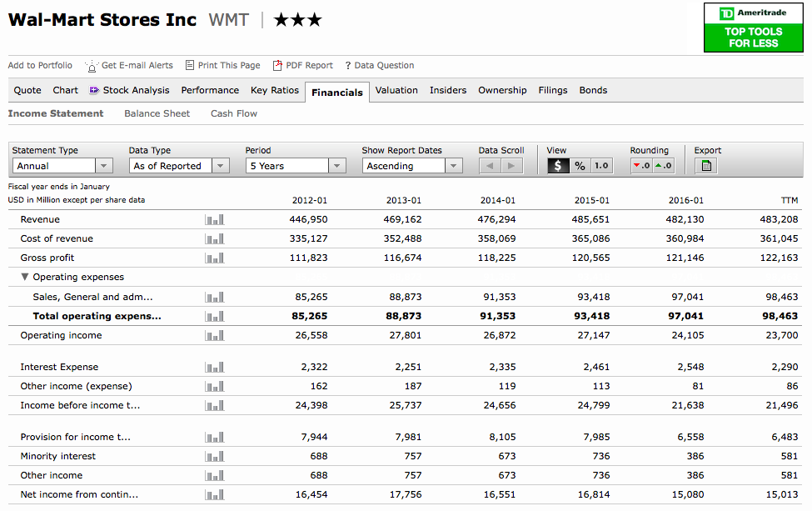This screenshot has width=812, height=511.
Task: Open the Filings tab
Action: (x=552, y=90)
